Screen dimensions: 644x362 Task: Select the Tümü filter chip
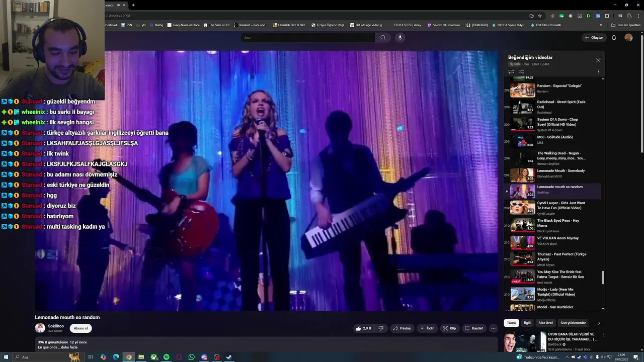coord(511,323)
